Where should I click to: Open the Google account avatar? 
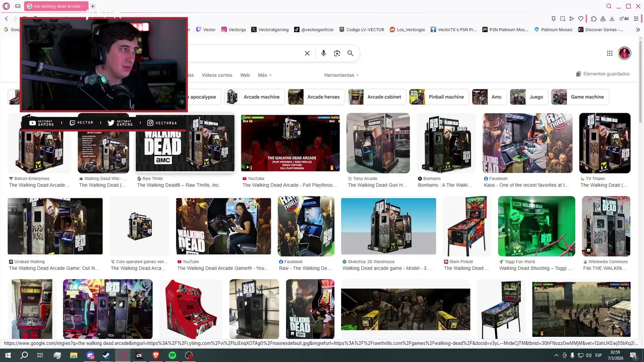tap(624, 53)
